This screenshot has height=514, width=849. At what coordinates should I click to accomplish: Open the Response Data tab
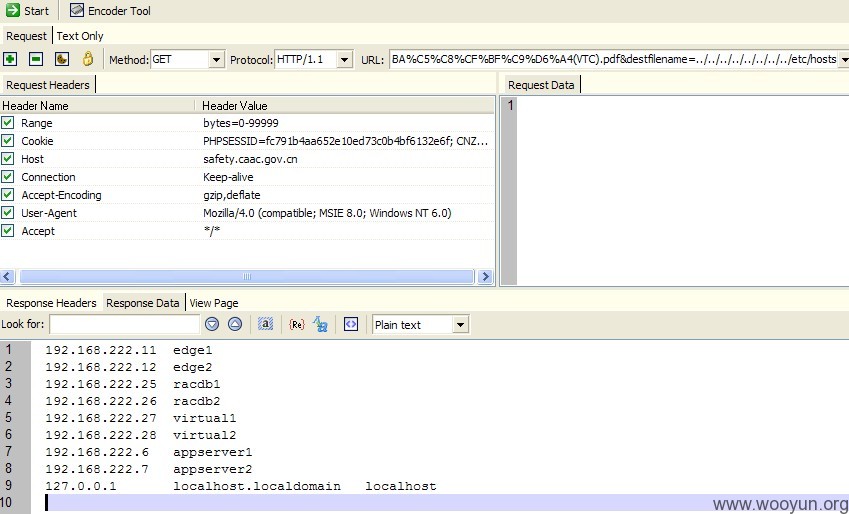coord(142,303)
